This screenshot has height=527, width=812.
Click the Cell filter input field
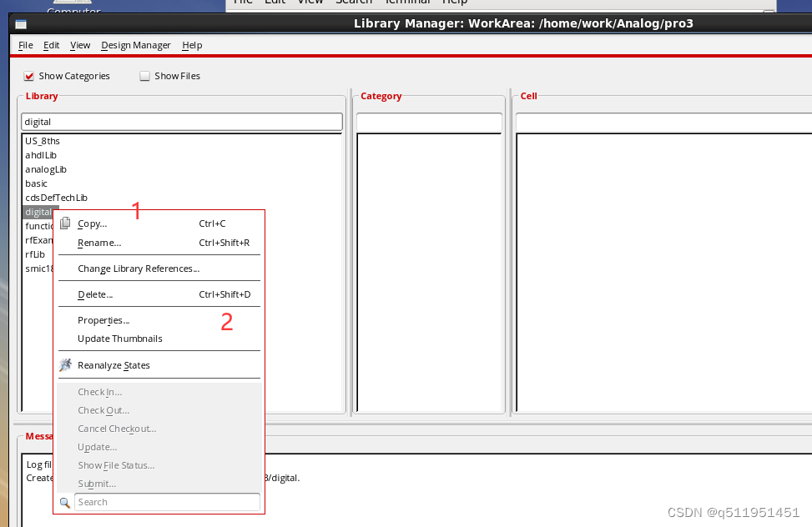[664, 123]
